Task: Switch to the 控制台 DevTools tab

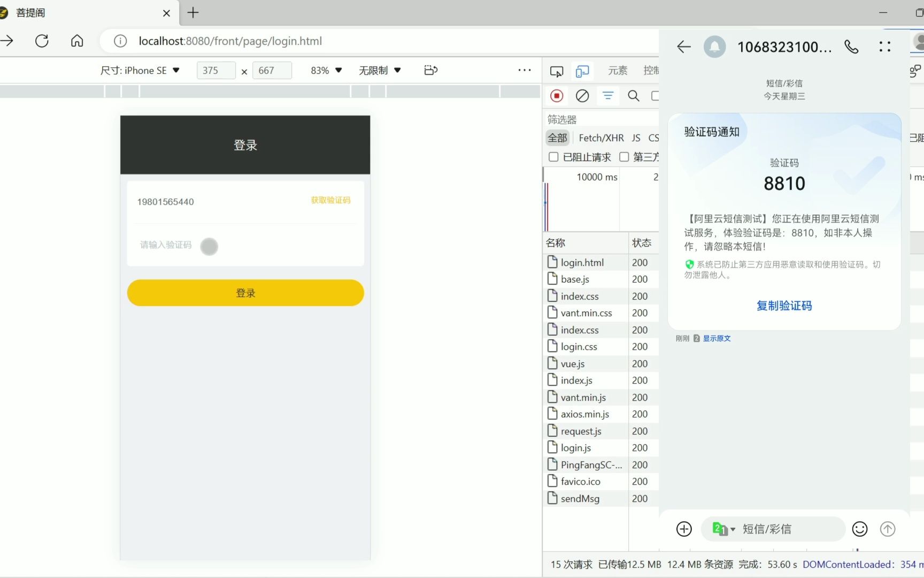Action: 651,71
